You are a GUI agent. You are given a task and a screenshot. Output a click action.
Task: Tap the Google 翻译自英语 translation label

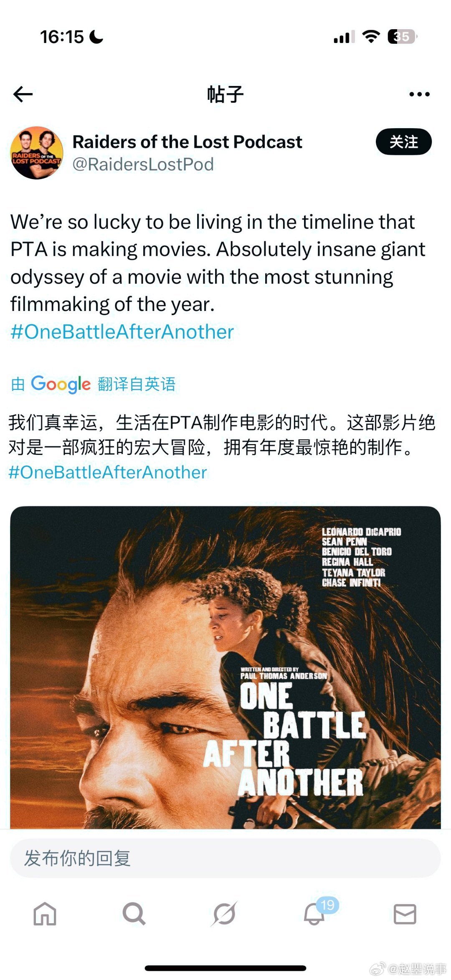[93, 384]
